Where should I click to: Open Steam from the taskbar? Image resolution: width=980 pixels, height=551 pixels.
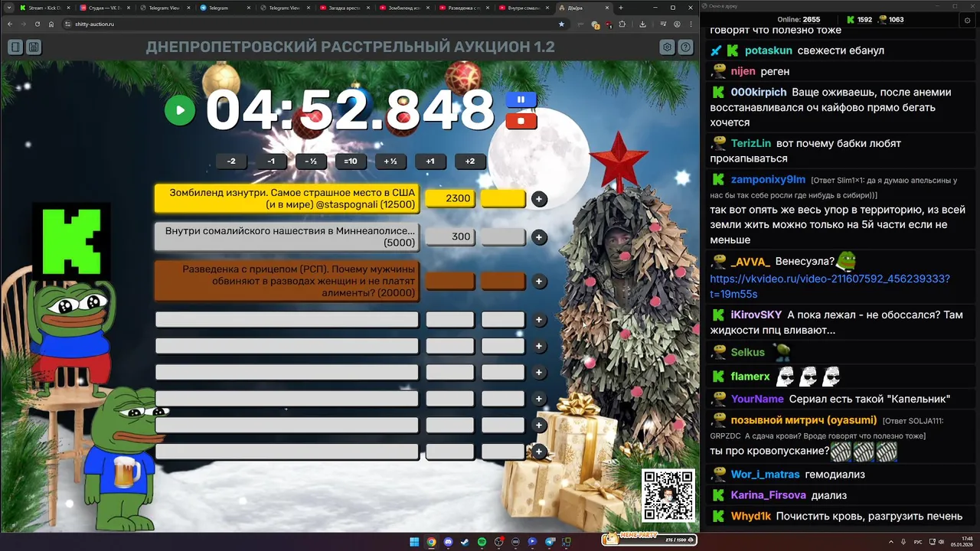(465, 542)
